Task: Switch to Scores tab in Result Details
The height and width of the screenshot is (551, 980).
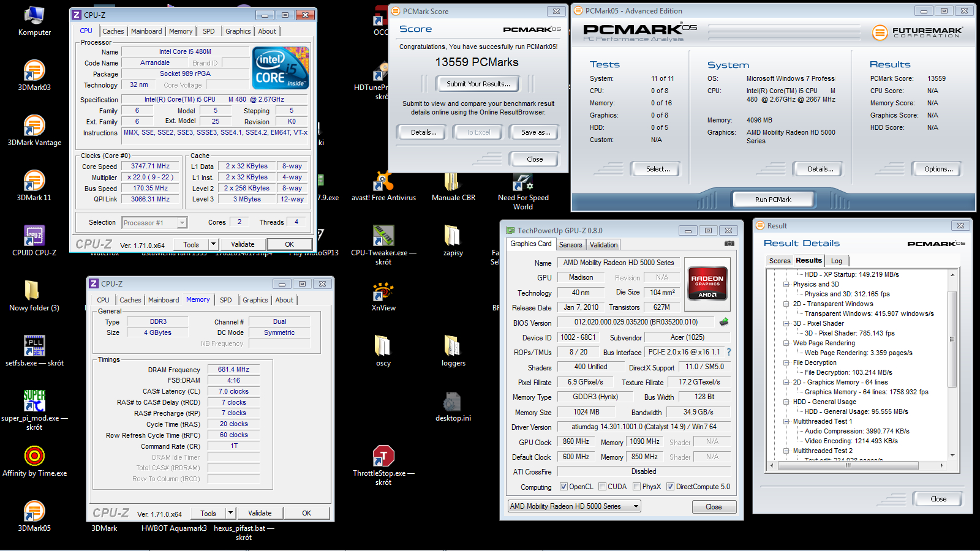Action: [x=780, y=261]
